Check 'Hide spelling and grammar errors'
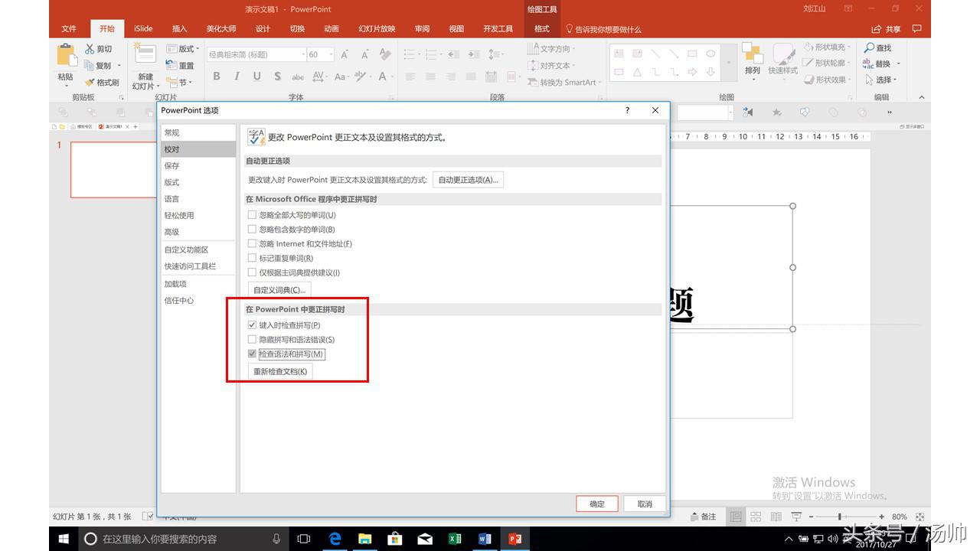 point(252,339)
